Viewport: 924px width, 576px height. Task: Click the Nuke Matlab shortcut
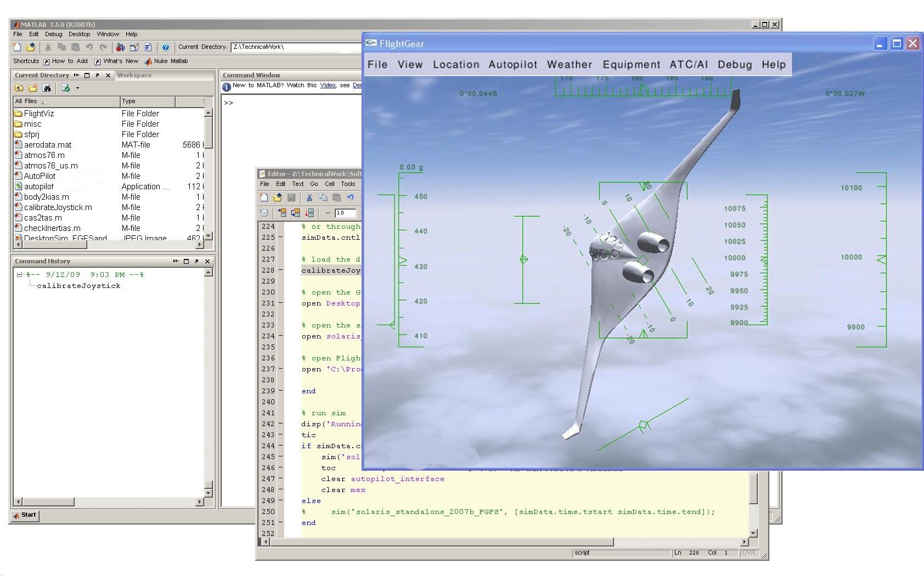tap(166, 61)
